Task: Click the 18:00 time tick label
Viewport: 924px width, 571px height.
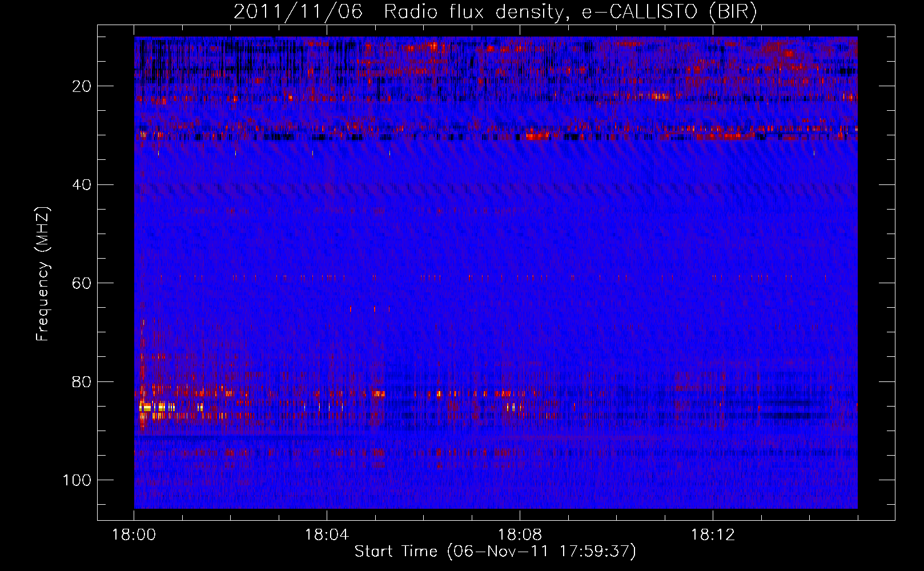Action: [x=134, y=535]
